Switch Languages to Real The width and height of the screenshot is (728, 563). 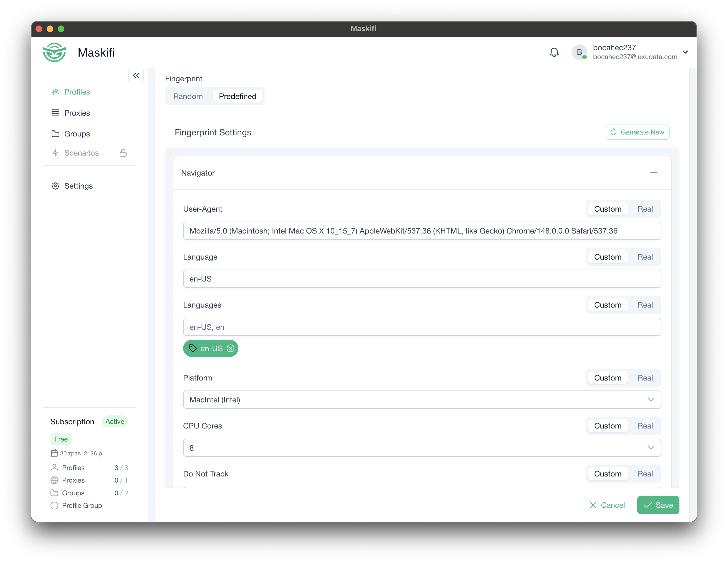point(645,305)
